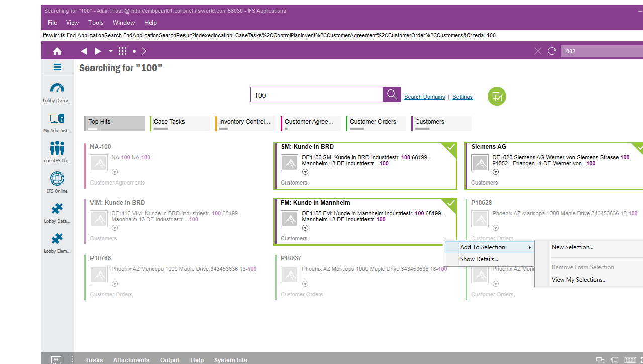643x364 pixels.
Task: Open the My Administration sidebar icon
Action: click(x=57, y=119)
